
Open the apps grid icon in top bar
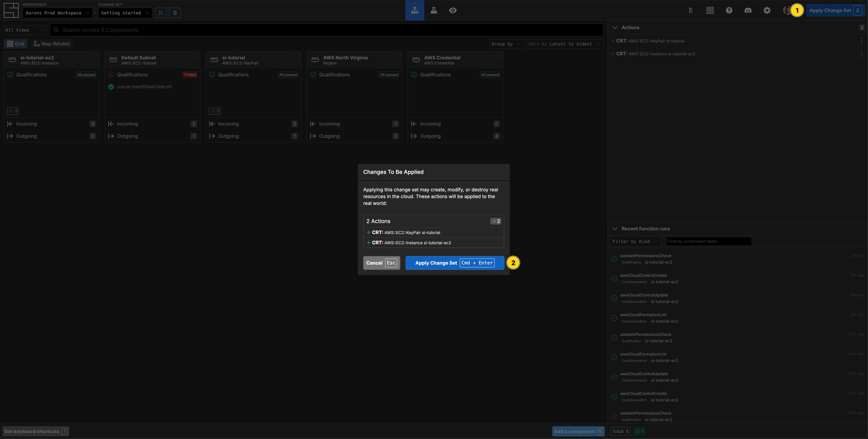(x=710, y=10)
